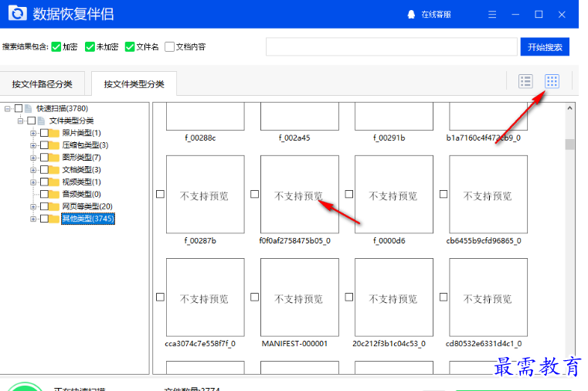
Task: Open the online customer service bell
Action: (x=411, y=15)
